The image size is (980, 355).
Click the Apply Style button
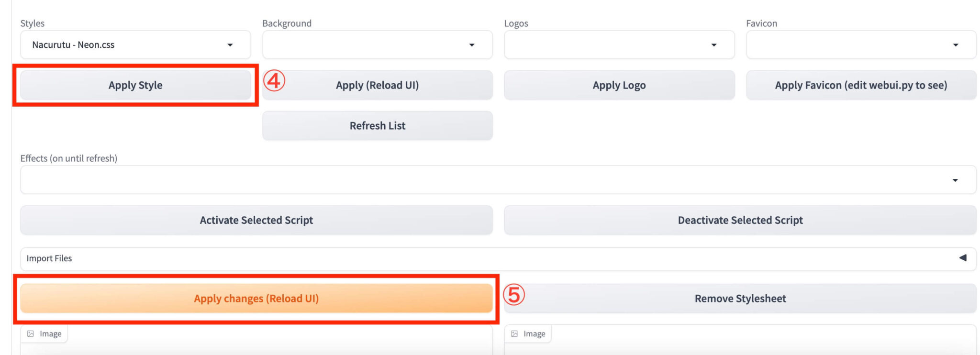pos(135,85)
